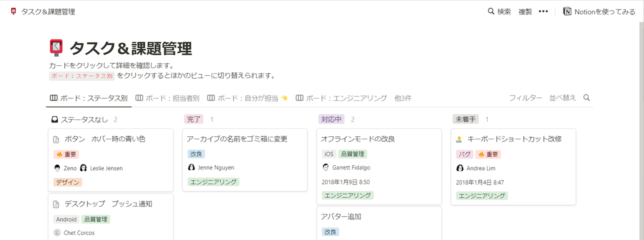644x240 pixels.
Task: Click the 品質管理 tag on オフラインモードの改良 card
Action: tap(353, 154)
